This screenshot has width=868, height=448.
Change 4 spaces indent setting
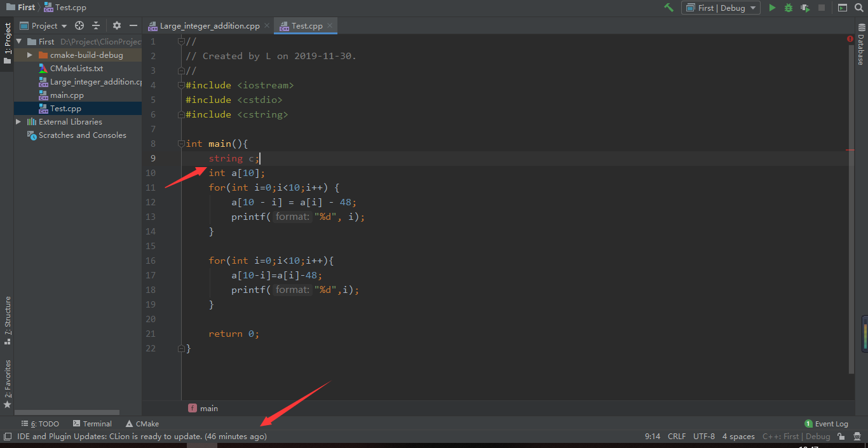pyautogui.click(x=738, y=437)
